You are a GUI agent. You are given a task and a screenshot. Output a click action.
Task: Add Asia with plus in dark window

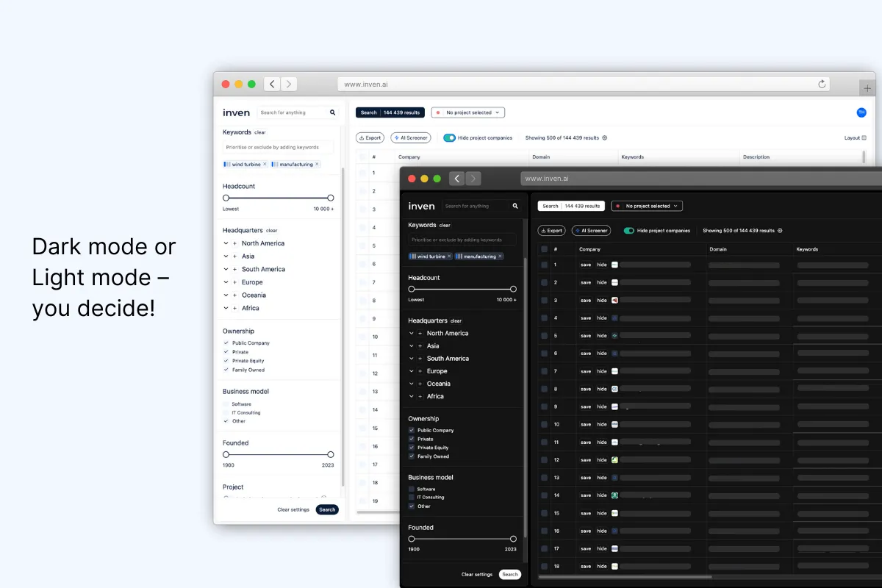[x=420, y=346]
